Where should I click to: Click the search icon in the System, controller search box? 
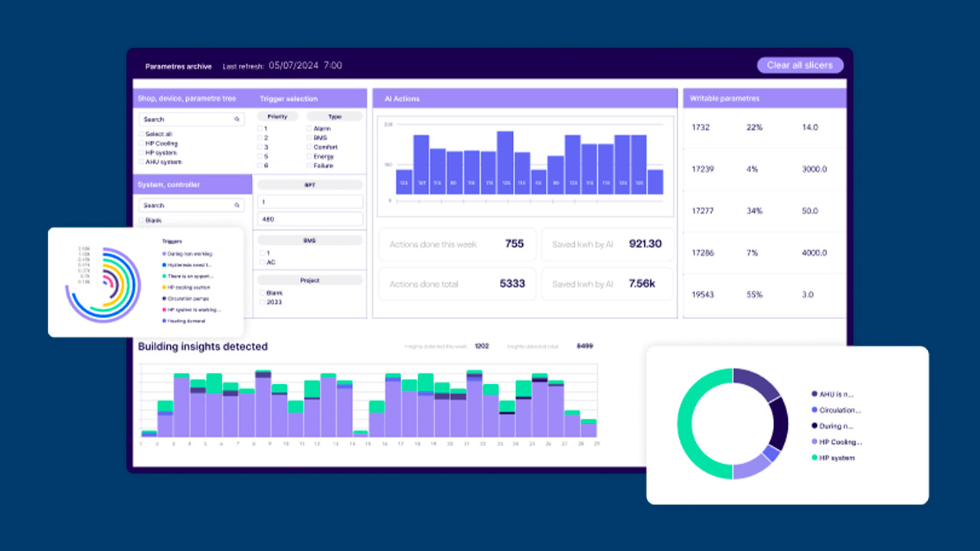(237, 205)
